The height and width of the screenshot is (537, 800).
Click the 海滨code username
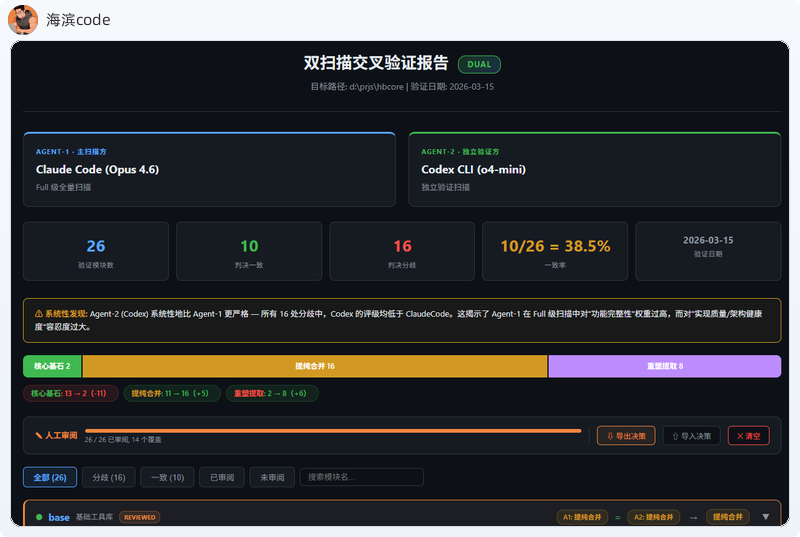[78, 20]
